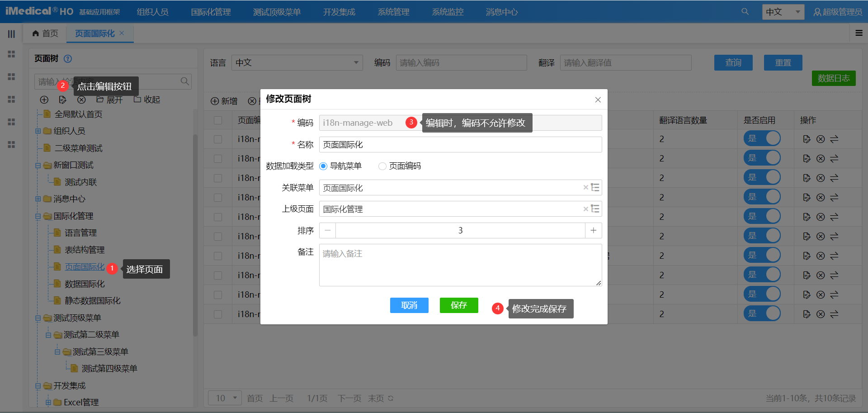
Task: Click the 备注 textarea
Action: [x=460, y=265]
